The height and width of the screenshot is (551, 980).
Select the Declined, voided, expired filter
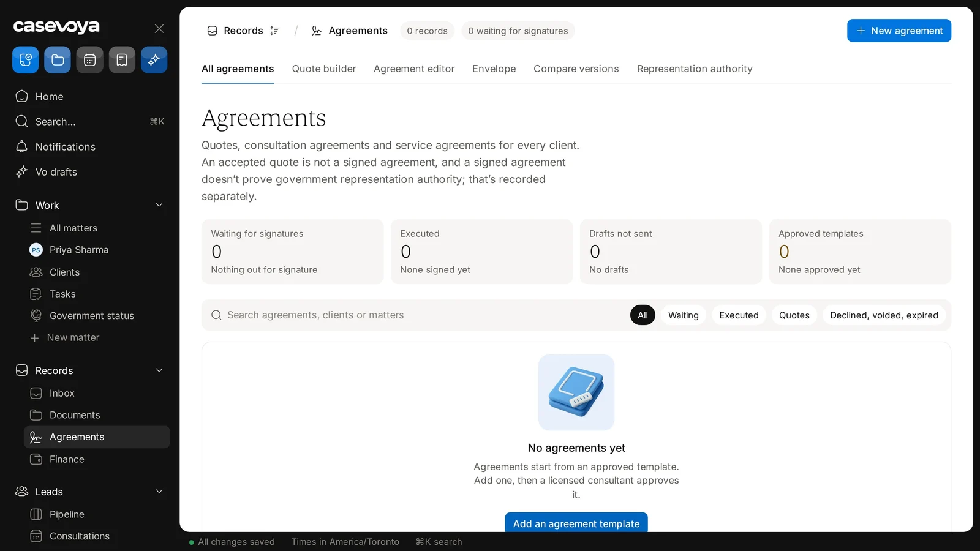click(884, 315)
